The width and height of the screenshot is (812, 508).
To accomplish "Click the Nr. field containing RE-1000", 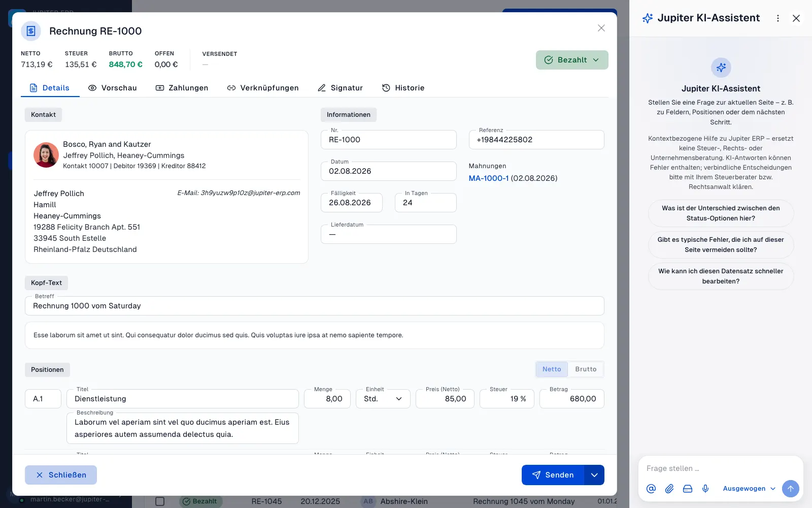I will (x=389, y=140).
